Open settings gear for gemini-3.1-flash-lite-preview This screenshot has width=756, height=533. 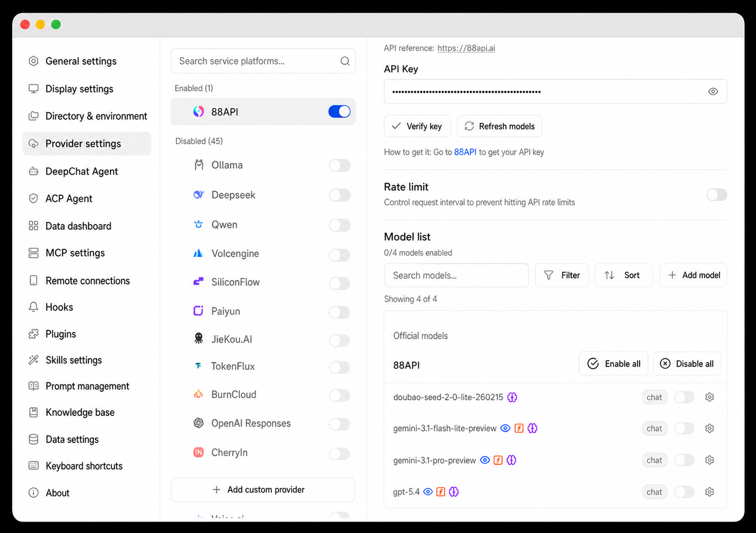709,429
